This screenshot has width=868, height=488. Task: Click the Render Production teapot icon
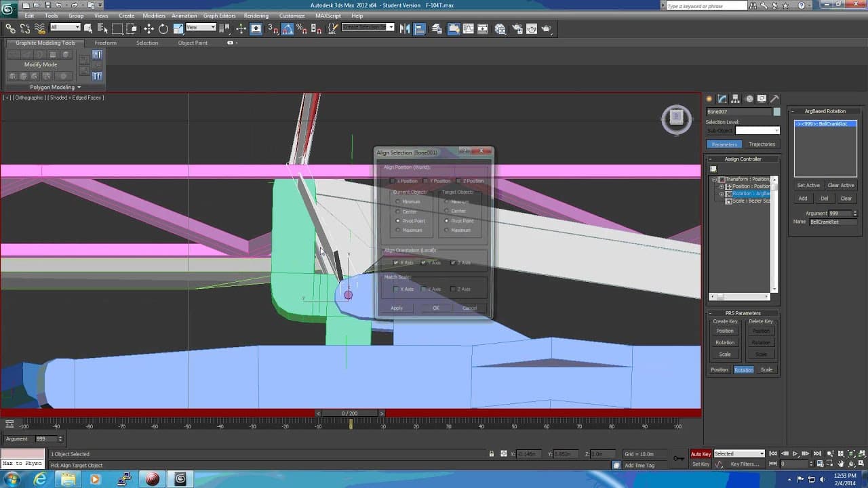[x=546, y=28]
